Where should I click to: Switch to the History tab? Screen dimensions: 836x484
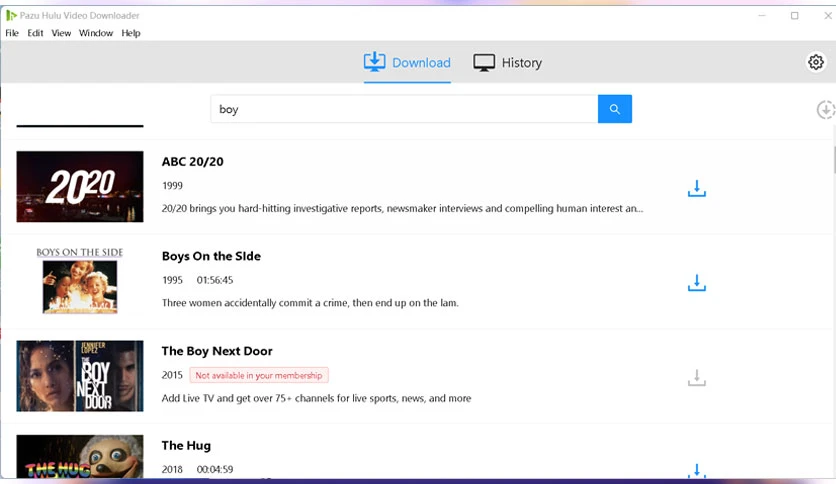click(x=507, y=63)
